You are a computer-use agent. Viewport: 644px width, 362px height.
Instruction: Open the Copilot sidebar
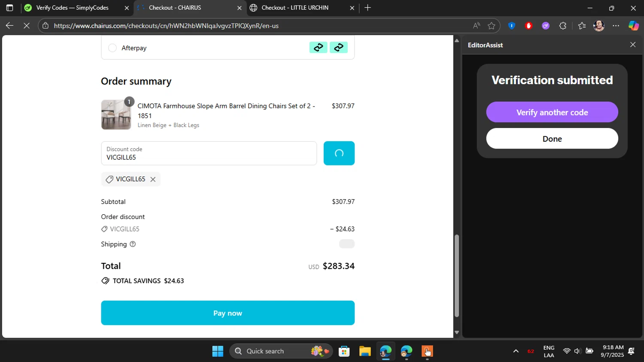[x=634, y=26]
